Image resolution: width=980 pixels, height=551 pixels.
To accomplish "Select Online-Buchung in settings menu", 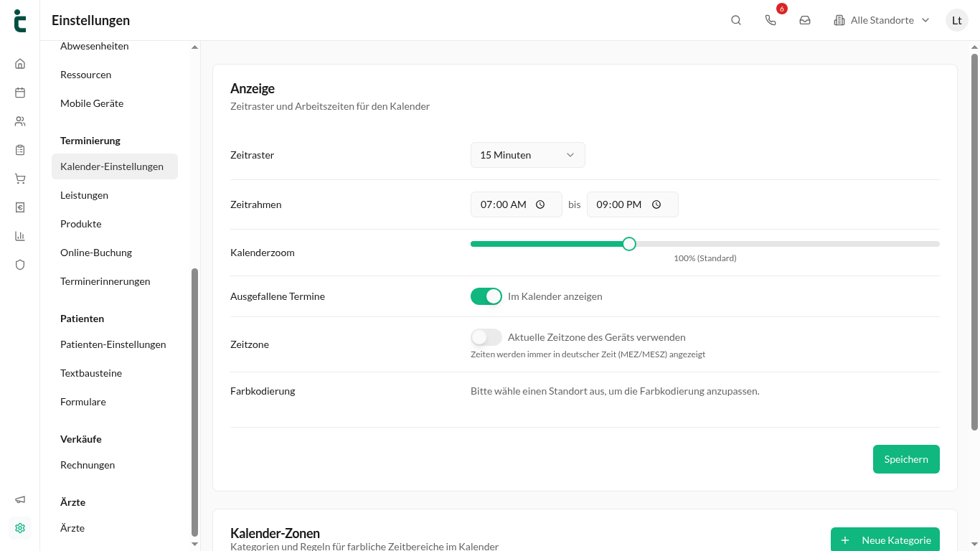I will click(x=96, y=253).
